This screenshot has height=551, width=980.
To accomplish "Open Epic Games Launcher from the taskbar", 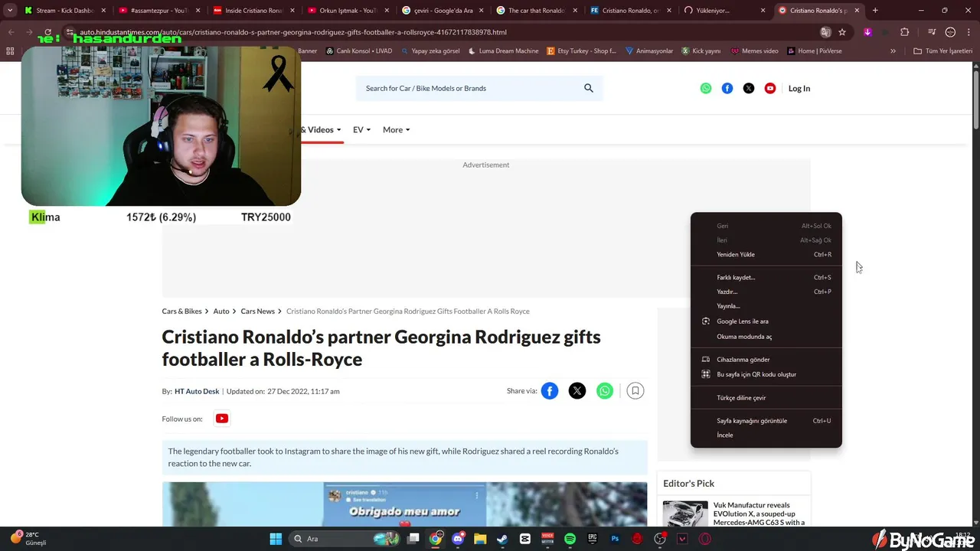I will [593, 539].
